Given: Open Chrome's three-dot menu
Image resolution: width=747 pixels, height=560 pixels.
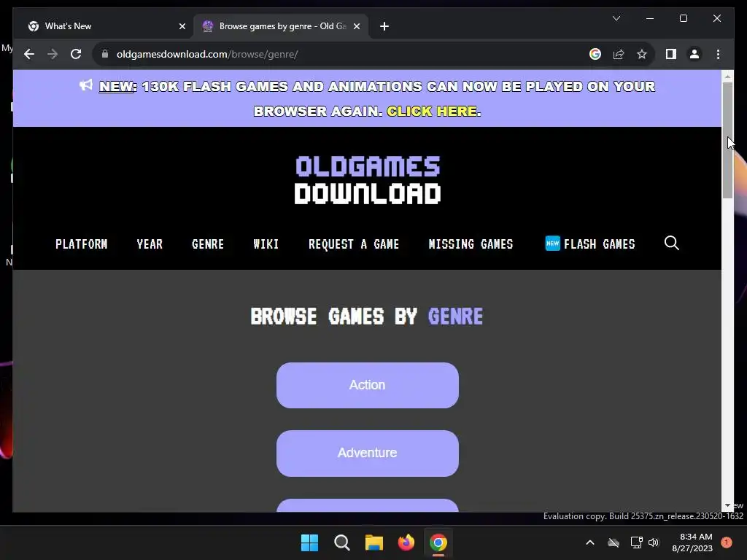Looking at the screenshot, I should pos(718,54).
